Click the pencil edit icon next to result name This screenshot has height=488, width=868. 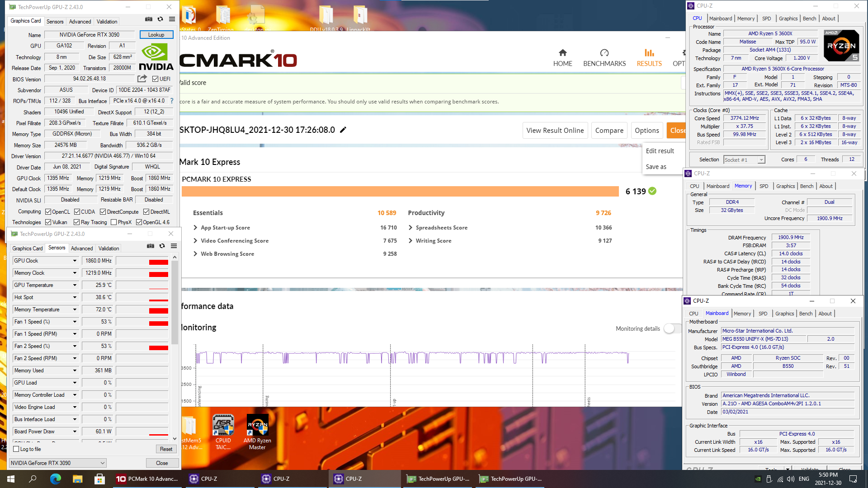tap(343, 130)
